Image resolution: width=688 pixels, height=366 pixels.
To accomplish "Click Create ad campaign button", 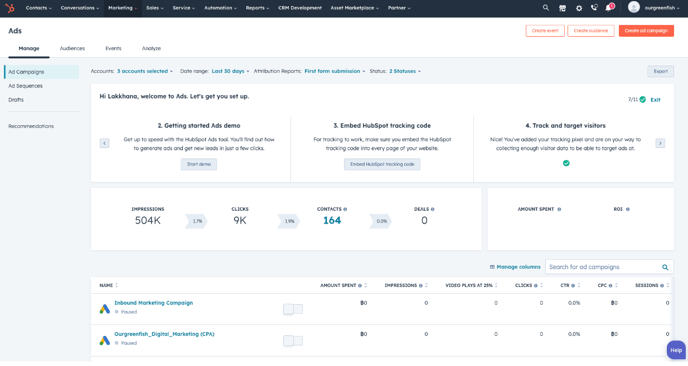I will (x=646, y=31).
